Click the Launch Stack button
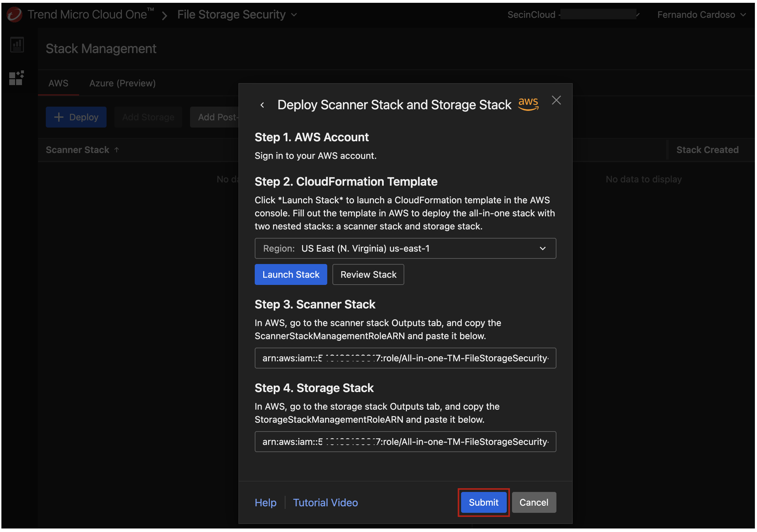757x532 pixels. (291, 274)
